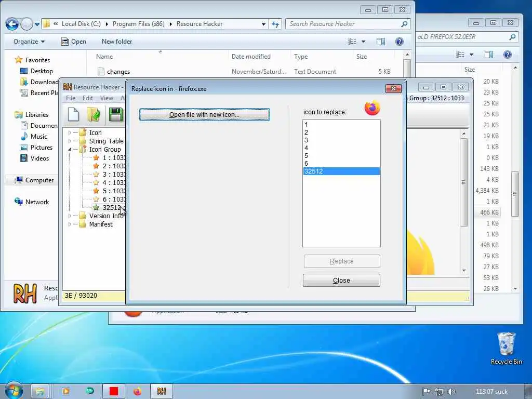The width and height of the screenshot is (532, 399).
Task: Click the search magnifier in Search Resource Hacker box
Action: click(404, 24)
